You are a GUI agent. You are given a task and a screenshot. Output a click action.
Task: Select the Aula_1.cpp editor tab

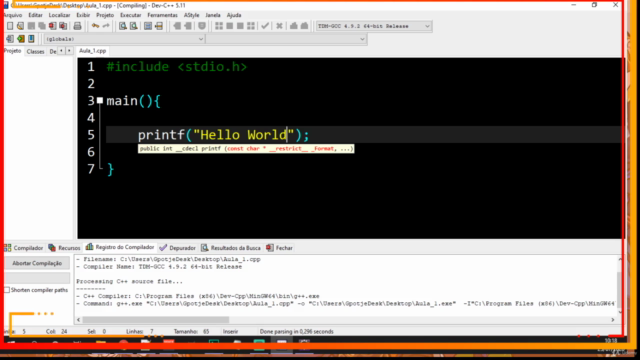[93, 51]
